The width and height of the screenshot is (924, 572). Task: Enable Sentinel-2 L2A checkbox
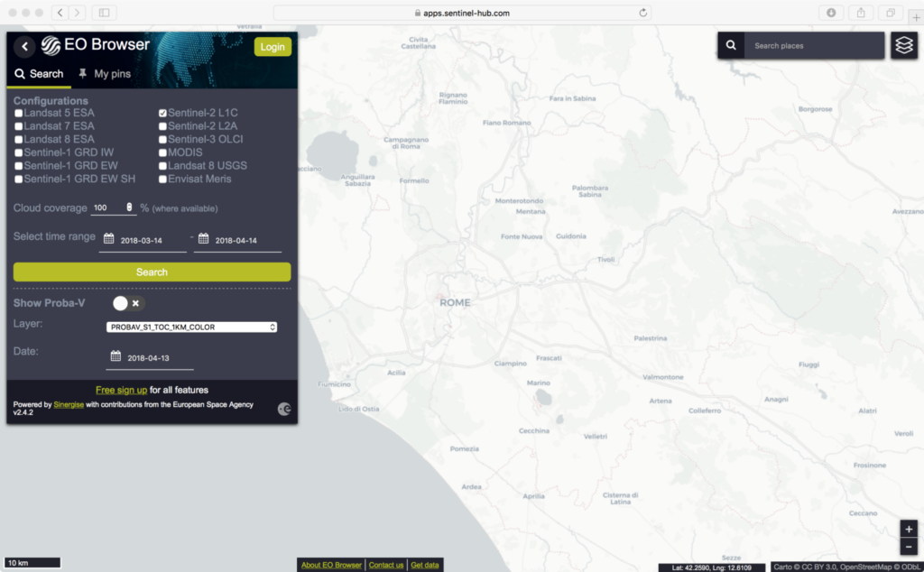tap(162, 126)
